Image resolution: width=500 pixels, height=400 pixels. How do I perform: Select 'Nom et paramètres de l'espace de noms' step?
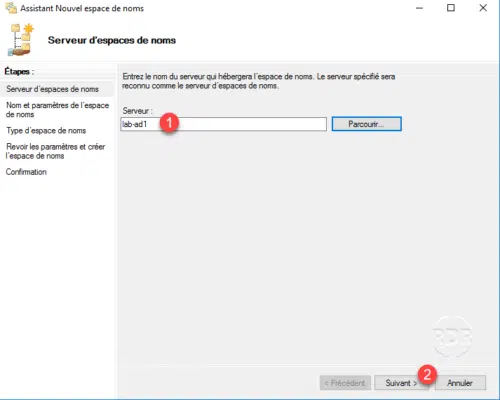57,110
